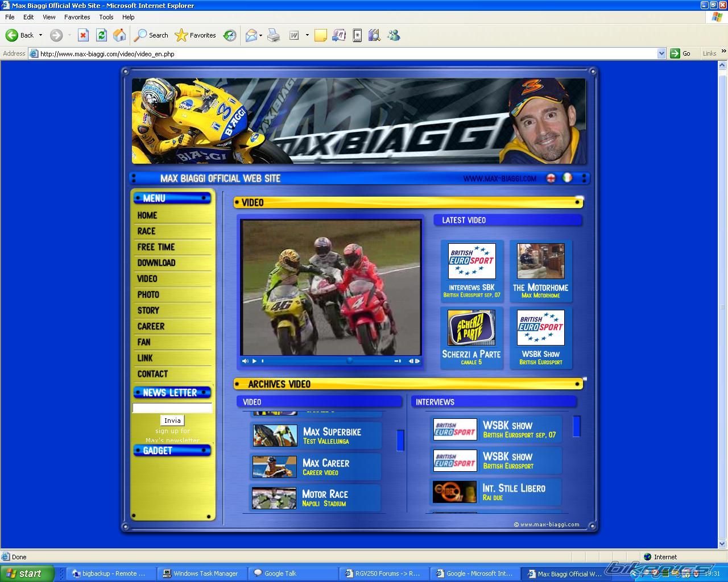The image size is (728, 582).
Task: Switch site to Italian flag
Action: 566,178
